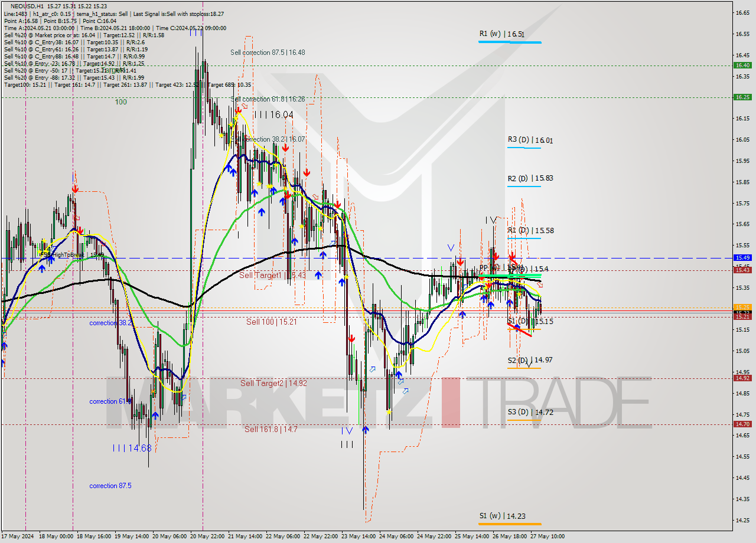Select the 'Last Signal is:Sell with stoploss:18.27' text
Image resolution: width=756 pixels, height=543 pixels.
point(177,14)
